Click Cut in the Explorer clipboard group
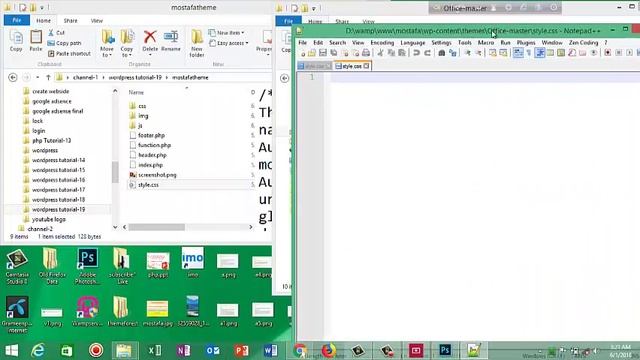This screenshot has height=360, width=640. 56,33
